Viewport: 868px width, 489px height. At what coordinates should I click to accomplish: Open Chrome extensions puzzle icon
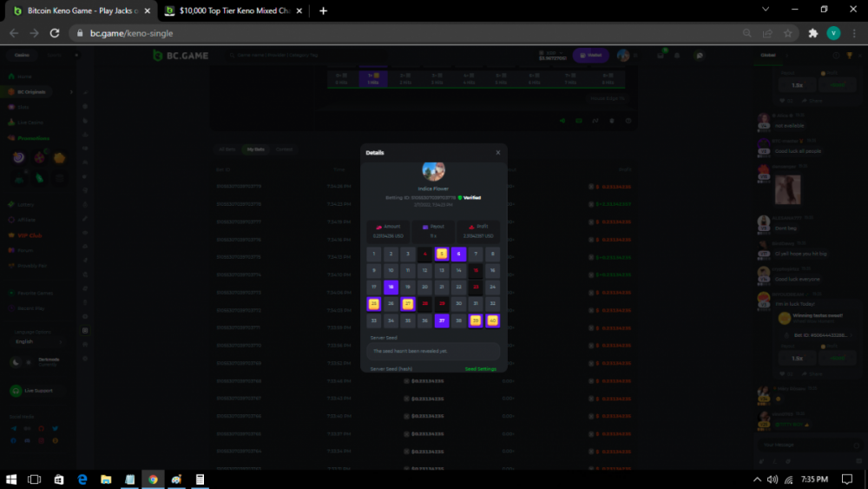[812, 33]
